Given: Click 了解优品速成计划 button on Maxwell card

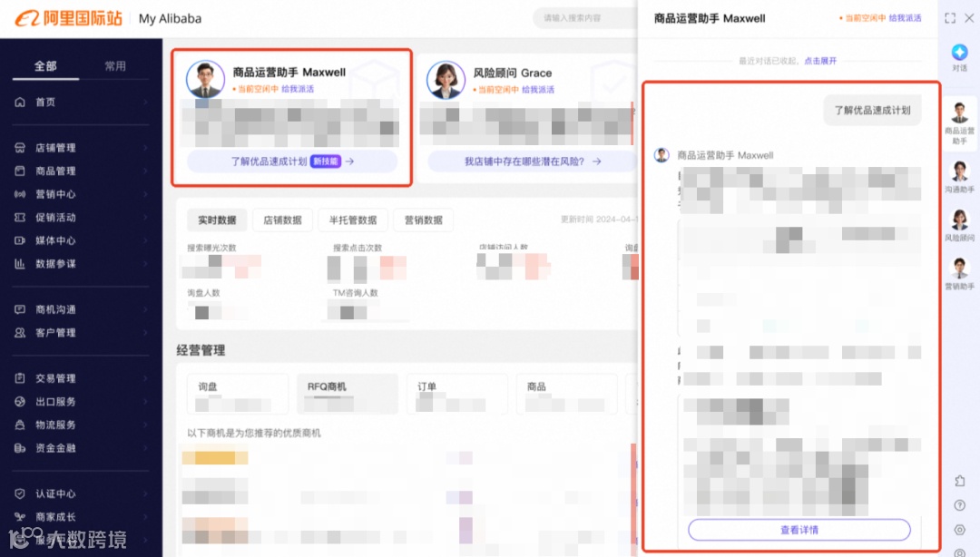Looking at the screenshot, I should click(292, 161).
